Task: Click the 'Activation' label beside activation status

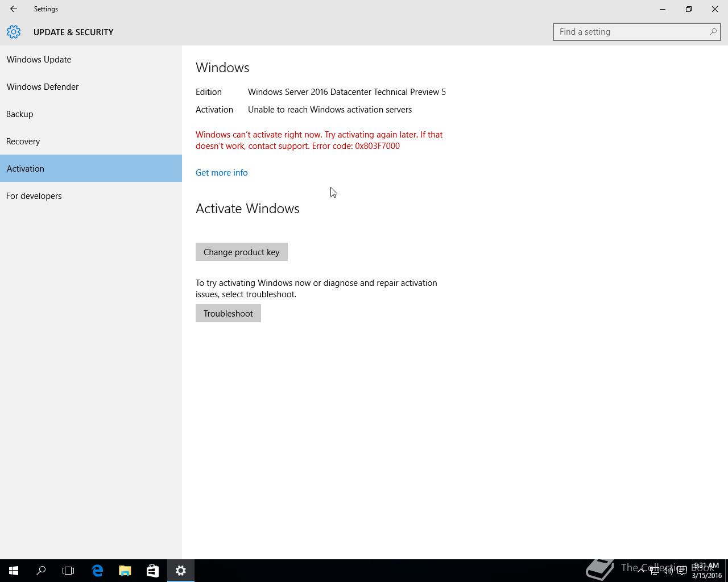Action: coord(214,109)
